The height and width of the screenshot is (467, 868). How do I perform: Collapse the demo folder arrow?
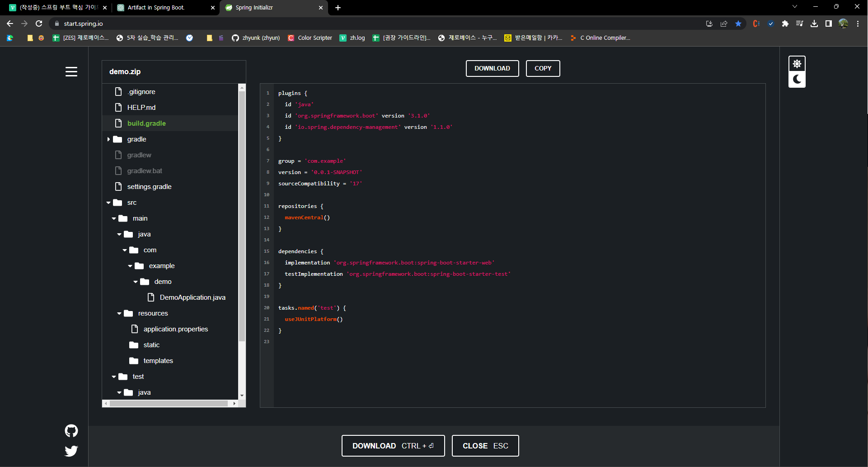pos(136,282)
